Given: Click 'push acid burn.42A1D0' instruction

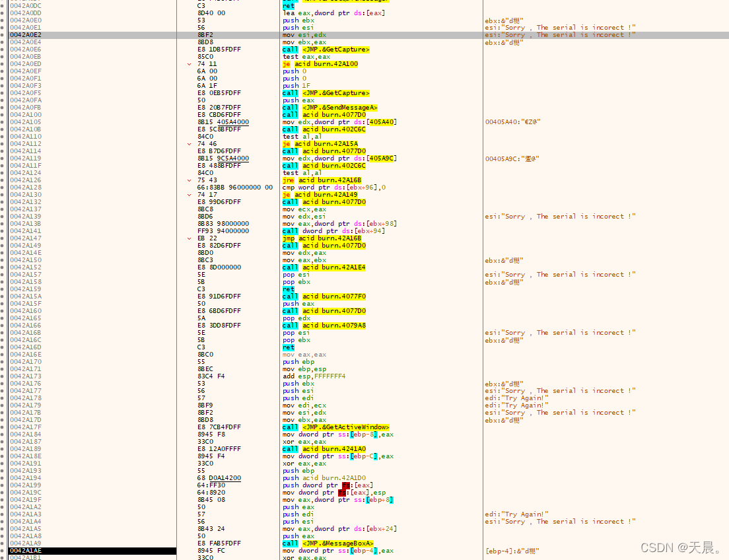Looking at the screenshot, I should (324, 477).
